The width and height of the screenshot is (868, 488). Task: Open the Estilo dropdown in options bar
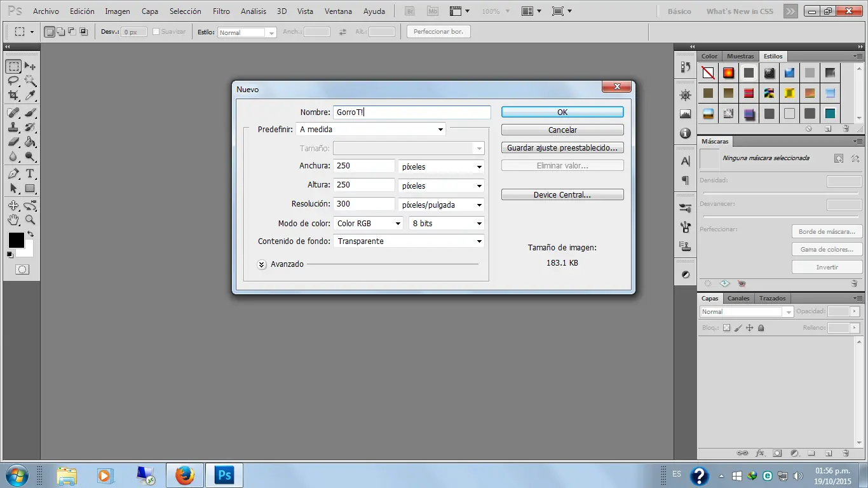point(247,32)
